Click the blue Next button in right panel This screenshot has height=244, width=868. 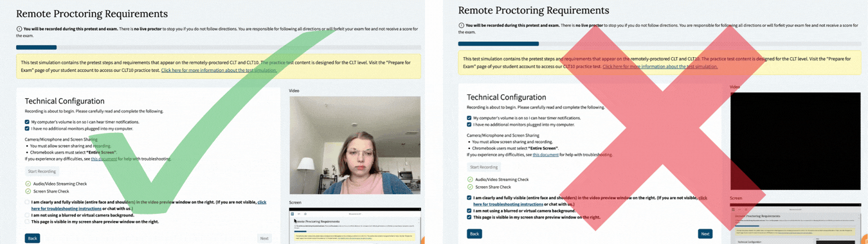[x=705, y=234]
